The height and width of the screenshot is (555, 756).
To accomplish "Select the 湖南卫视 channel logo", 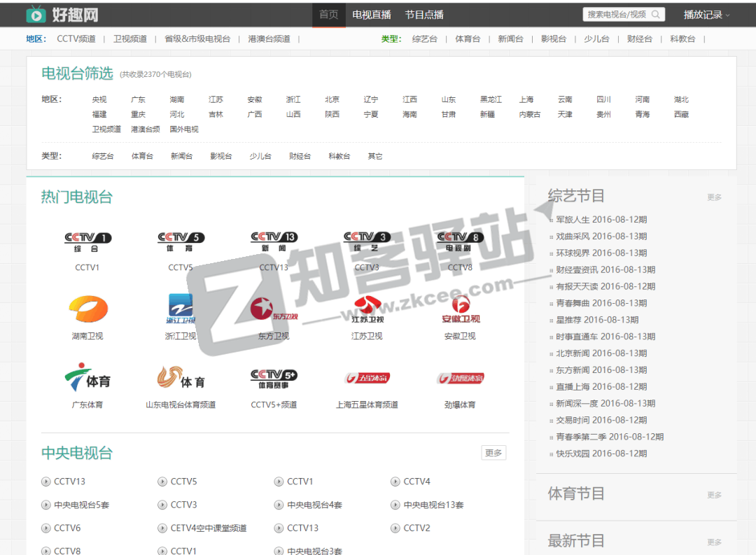I will [x=87, y=309].
